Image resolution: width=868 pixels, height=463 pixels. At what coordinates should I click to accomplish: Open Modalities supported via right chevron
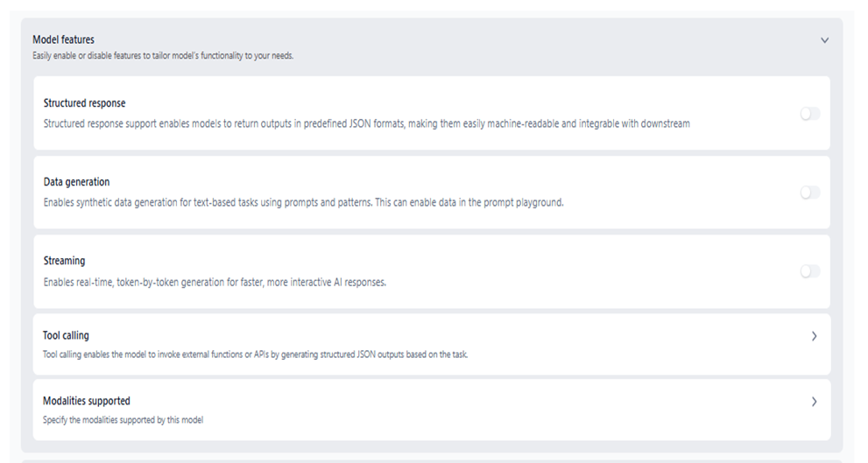tap(815, 402)
